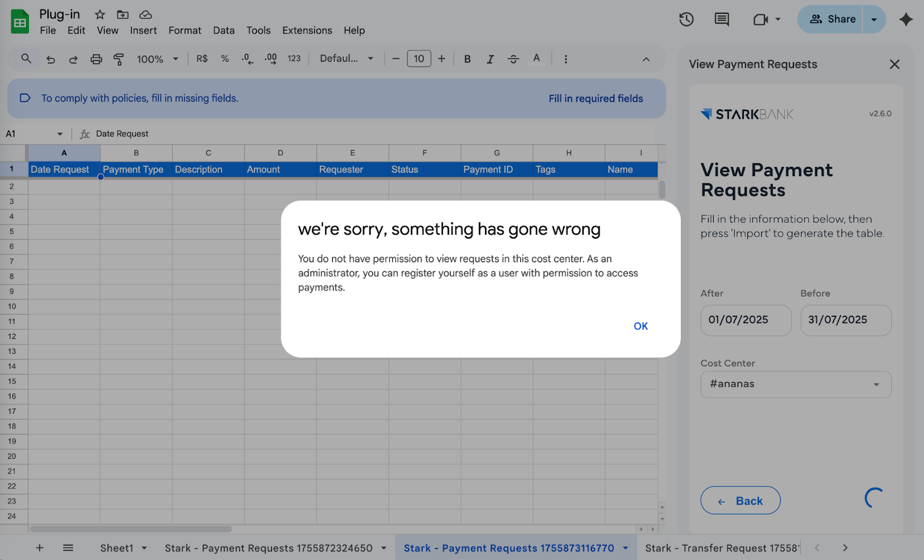This screenshot has width=924, height=560.
Task: Select the paint format tool
Action: 118,59
